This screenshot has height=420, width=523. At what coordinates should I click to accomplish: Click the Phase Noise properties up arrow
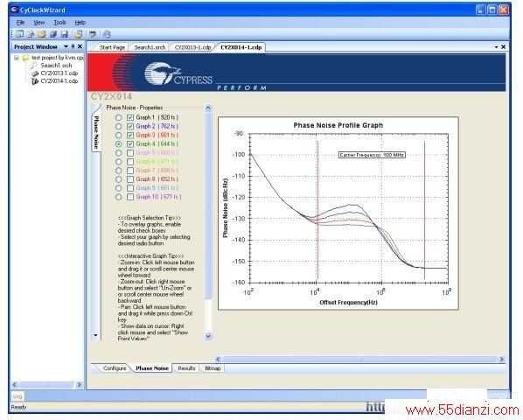[x=208, y=108]
